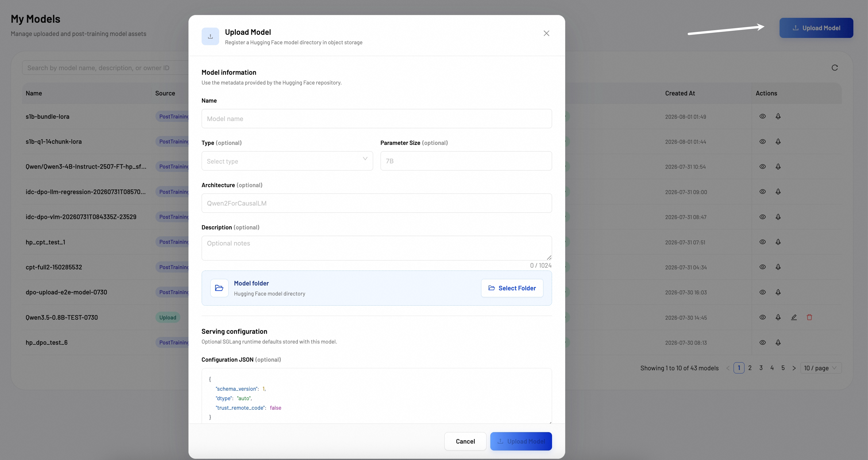Viewport: 868px width, 460px height.
Task: Deploy the cpt-full2-150285532 model
Action: tap(778, 267)
